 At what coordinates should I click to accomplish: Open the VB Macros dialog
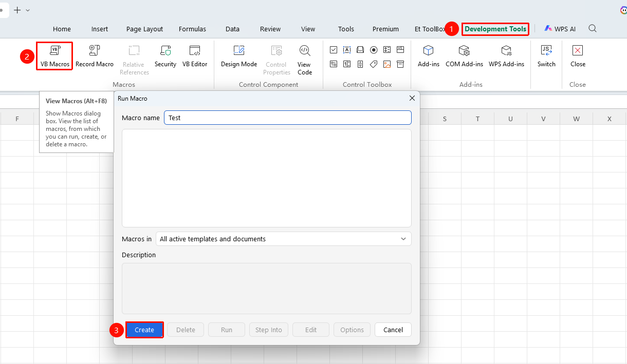pyautogui.click(x=54, y=56)
